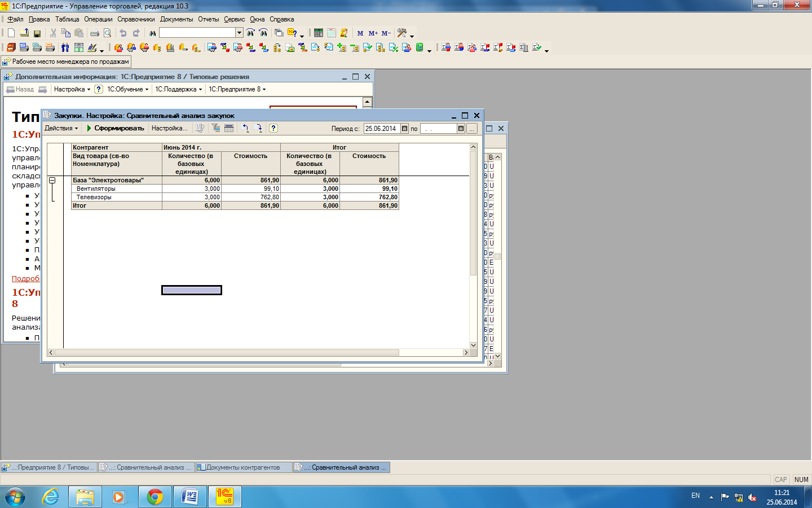Click the report vertical scrollbar down arrow

point(473,345)
